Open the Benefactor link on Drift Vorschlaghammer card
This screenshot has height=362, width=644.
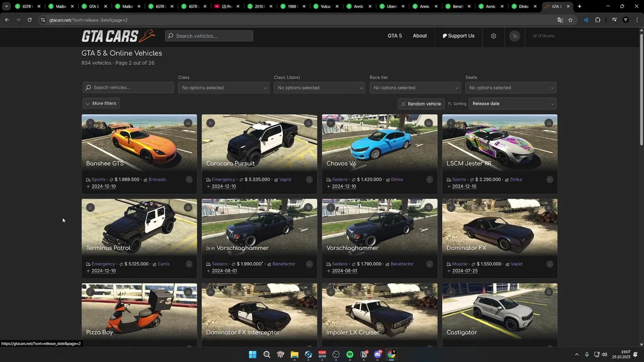click(284, 264)
